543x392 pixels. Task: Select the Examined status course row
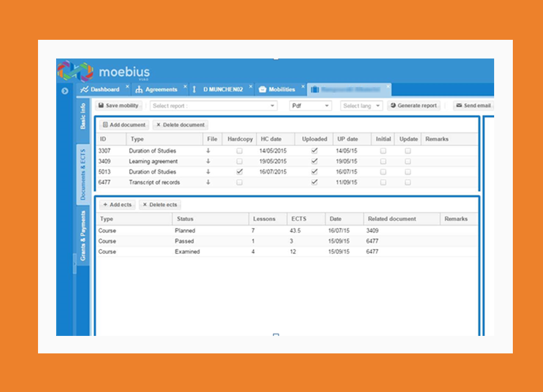[x=287, y=251]
